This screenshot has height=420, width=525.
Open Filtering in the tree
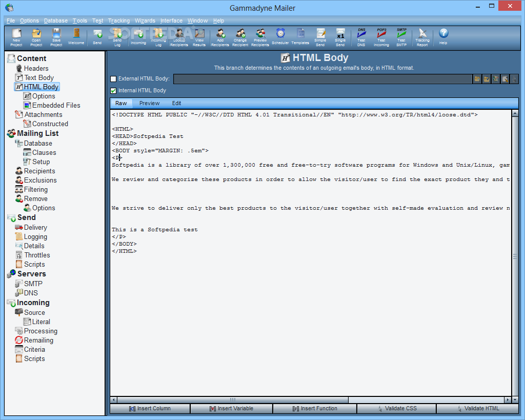[31, 190]
